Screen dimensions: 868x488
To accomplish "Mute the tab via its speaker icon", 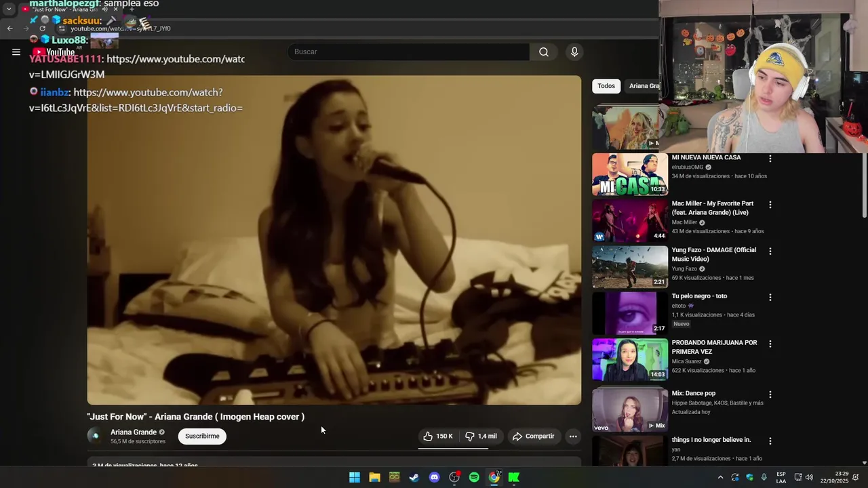I will point(104,9).
